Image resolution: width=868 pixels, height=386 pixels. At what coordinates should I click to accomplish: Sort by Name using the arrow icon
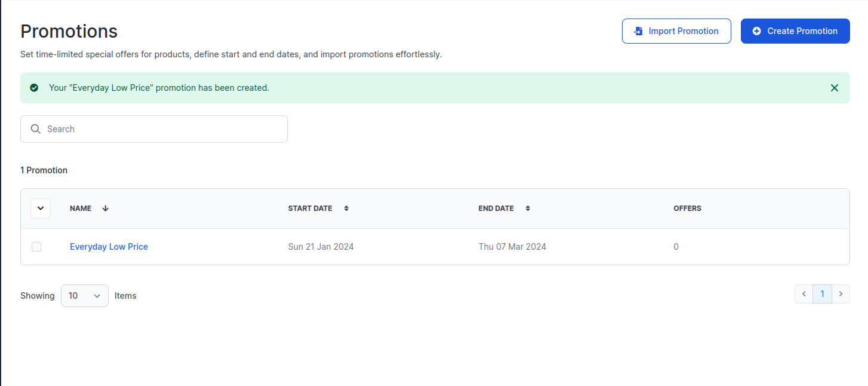tap(106, 209)
